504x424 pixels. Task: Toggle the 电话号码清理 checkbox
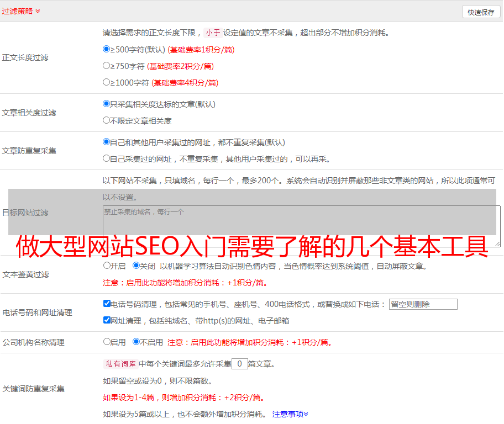(x=107, y=304)
